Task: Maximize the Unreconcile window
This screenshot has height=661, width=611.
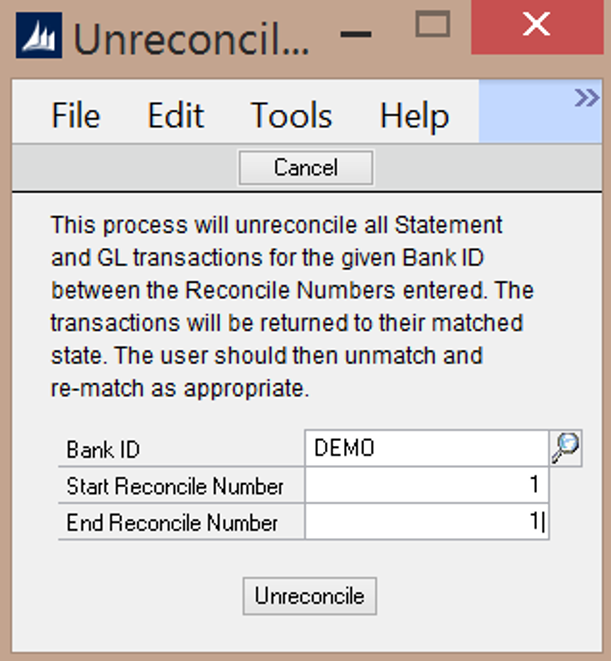Action: pos(433,26)
